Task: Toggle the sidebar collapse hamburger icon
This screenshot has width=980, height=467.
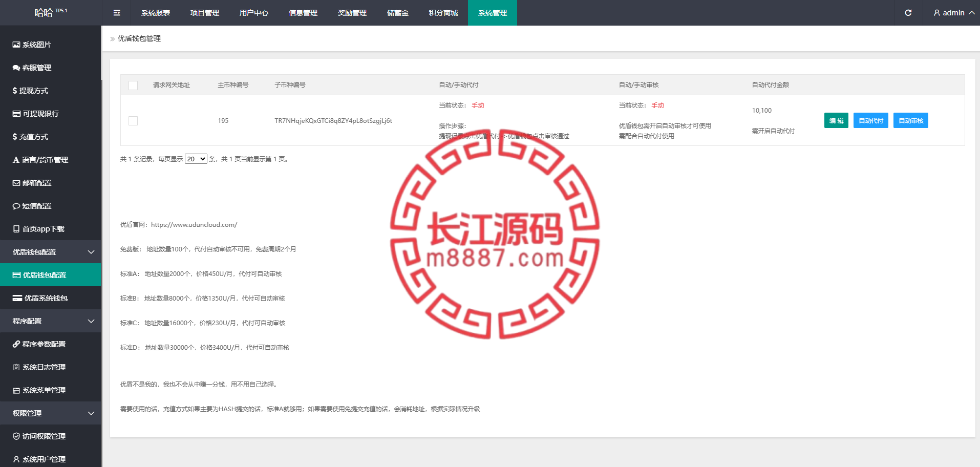Action: pos(117,13)
